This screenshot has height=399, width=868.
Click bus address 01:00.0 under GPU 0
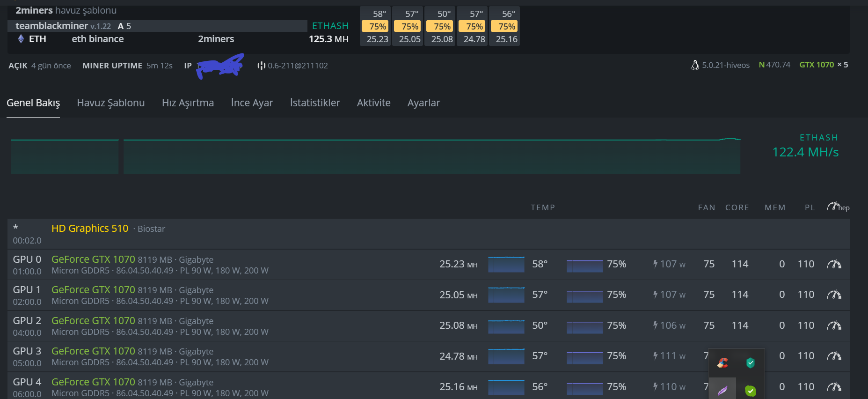(27, 272)
